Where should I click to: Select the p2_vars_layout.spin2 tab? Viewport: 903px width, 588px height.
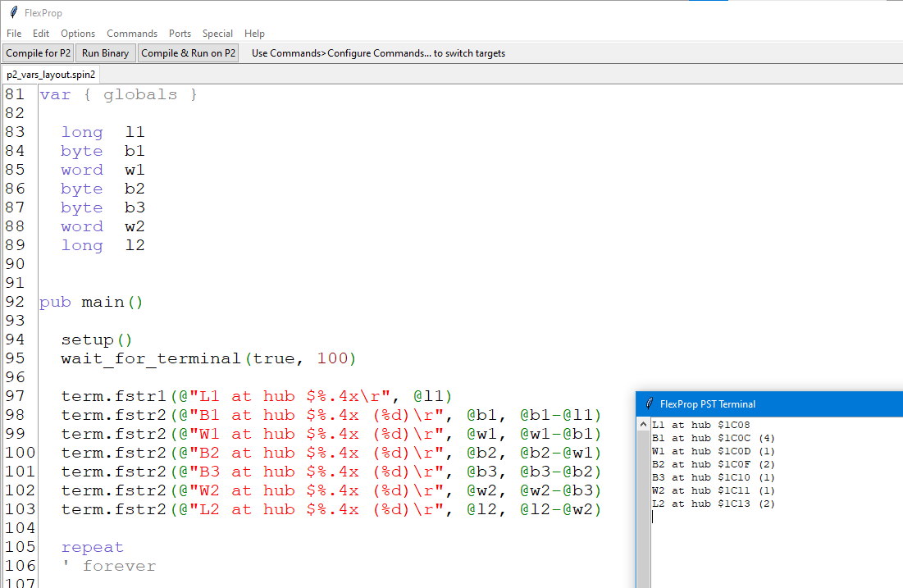[51, 75]
